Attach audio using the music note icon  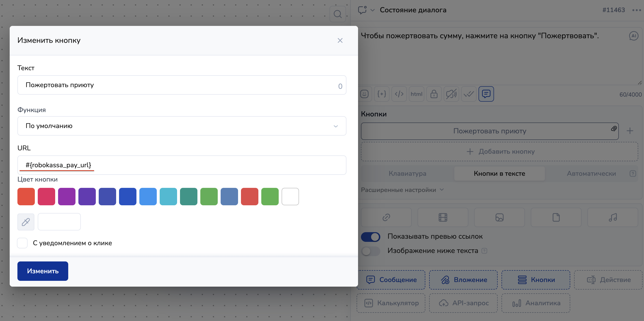point(613,217)
